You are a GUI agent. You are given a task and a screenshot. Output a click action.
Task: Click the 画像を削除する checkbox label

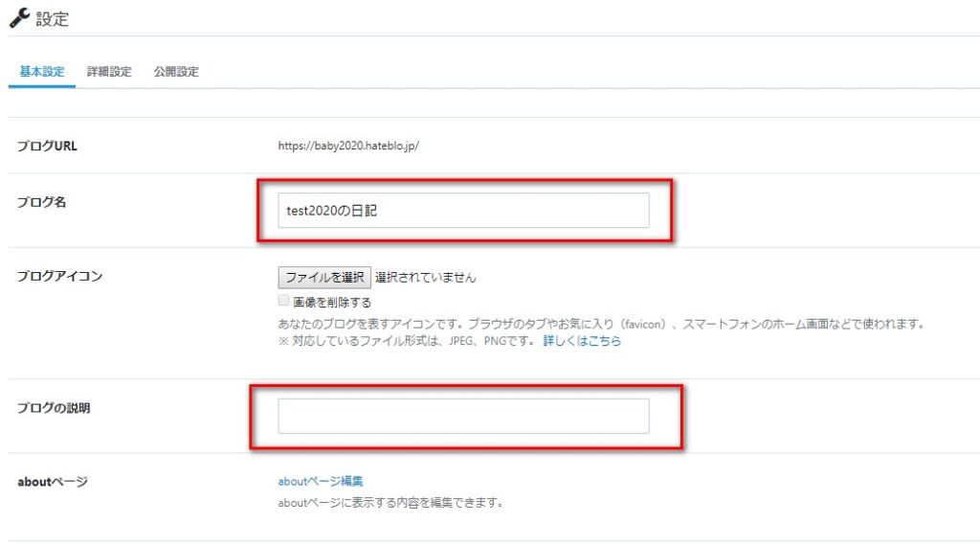tap(332, 303)
